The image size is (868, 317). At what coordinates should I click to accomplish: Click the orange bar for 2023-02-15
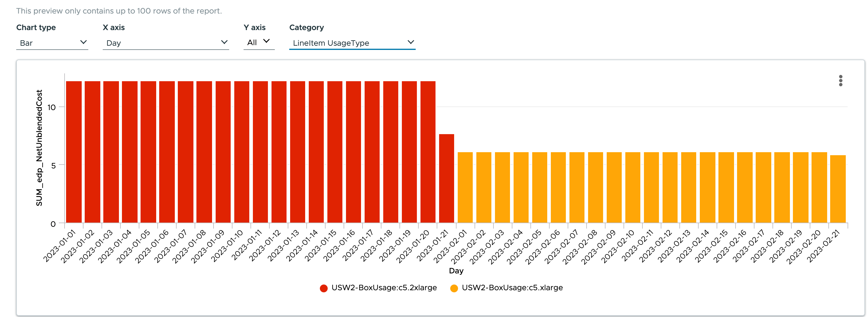coord(726,188)
